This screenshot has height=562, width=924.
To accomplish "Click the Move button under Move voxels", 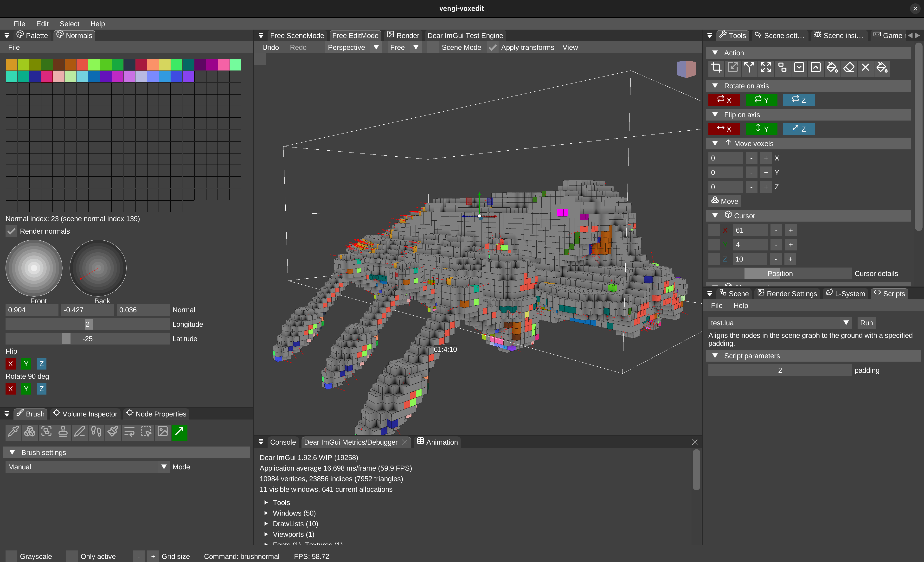I will pyautogui.click(x=724, y=201).
